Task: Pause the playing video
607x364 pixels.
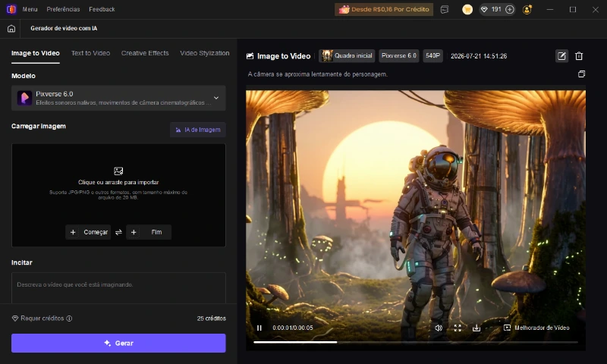Action: pyautogui.click(x=259, y=328)
